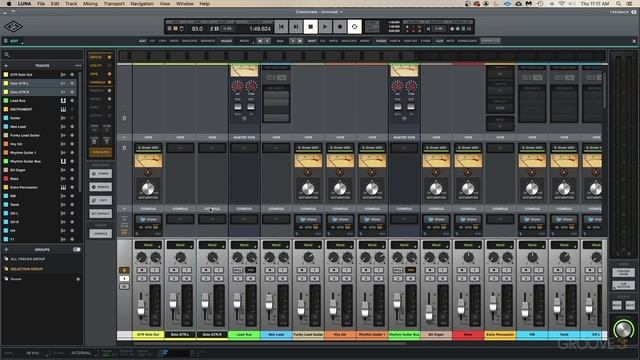Open the Navigation menu
The image size is (640, 360).
tap(142, 4)
